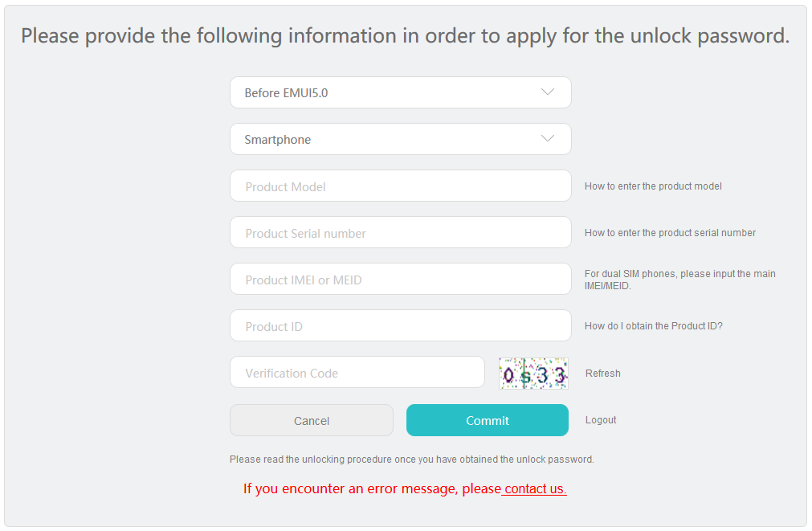The height and width of the screenshot is (531, 812).
Task: Refresh the verification code image
Action: [x=603, y=374]
